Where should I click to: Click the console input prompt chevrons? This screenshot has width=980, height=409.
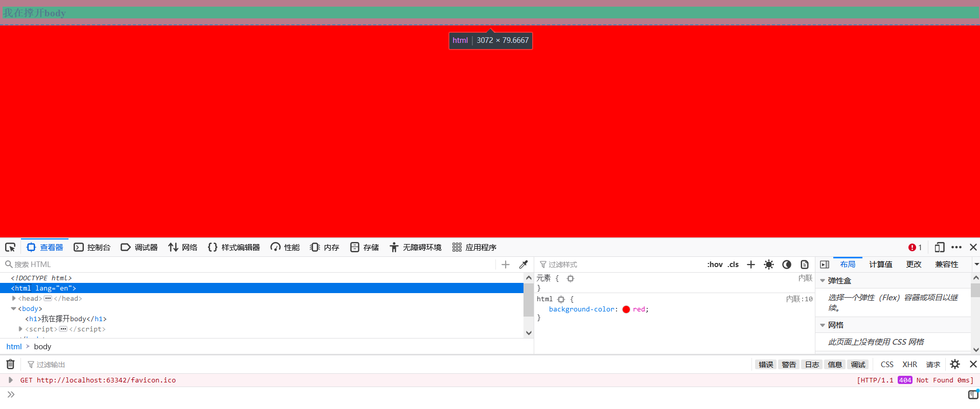click(x=11, y=394)
